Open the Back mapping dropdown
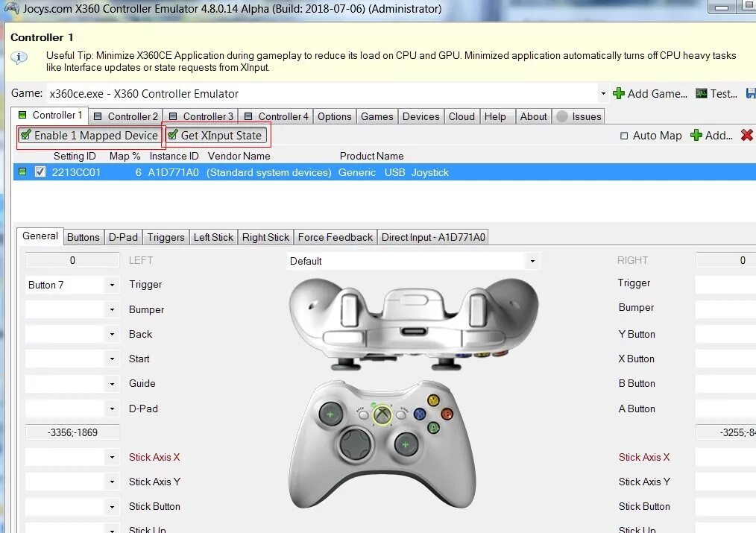The height and width of the screenshot is (533, 756). pyautogui.click(x=112, y=334)
